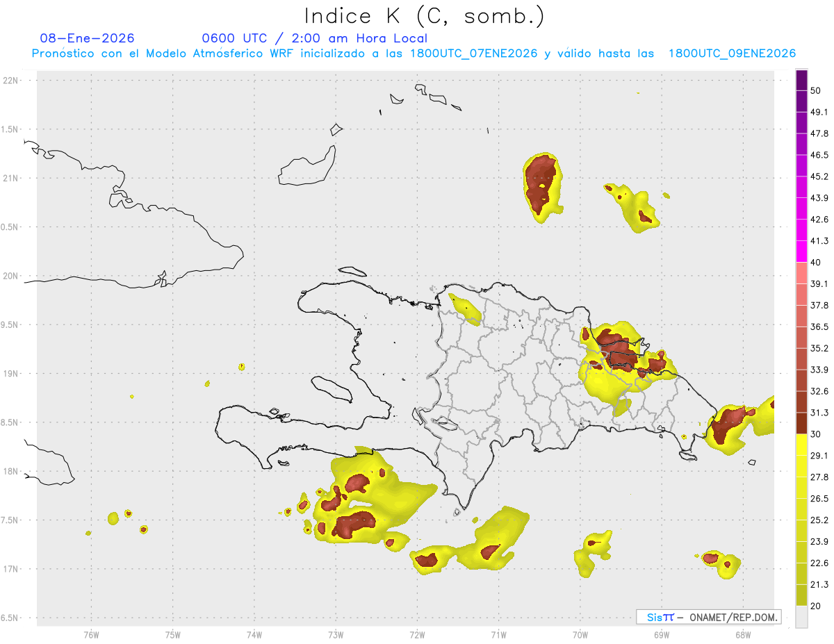Viewport: 834px width, 644px height.
Task: Click the '43.9' colorbar value
Action: click(819, 198)
